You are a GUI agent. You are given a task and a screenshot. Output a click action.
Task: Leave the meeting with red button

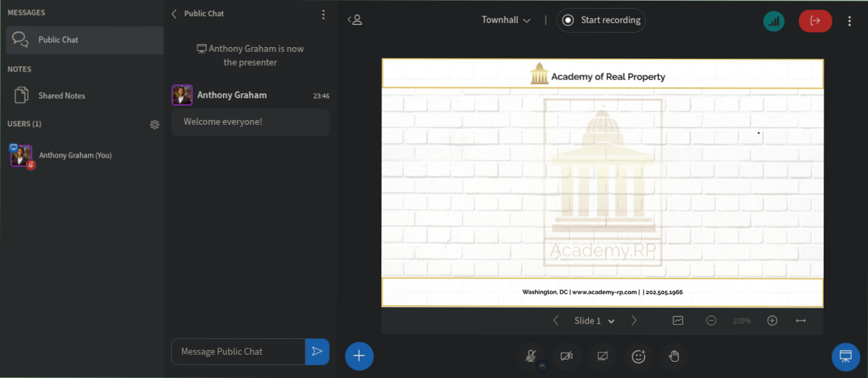click(815, 20)
